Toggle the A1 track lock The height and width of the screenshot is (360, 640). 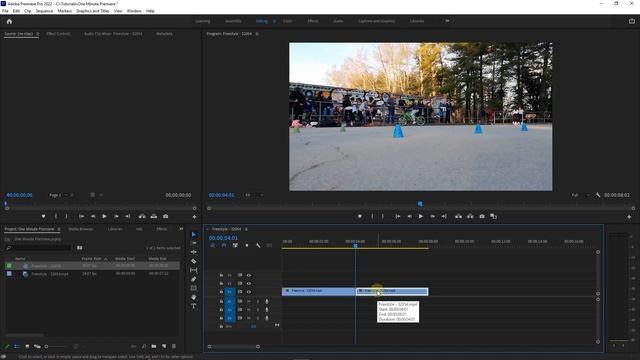point(221,301)
